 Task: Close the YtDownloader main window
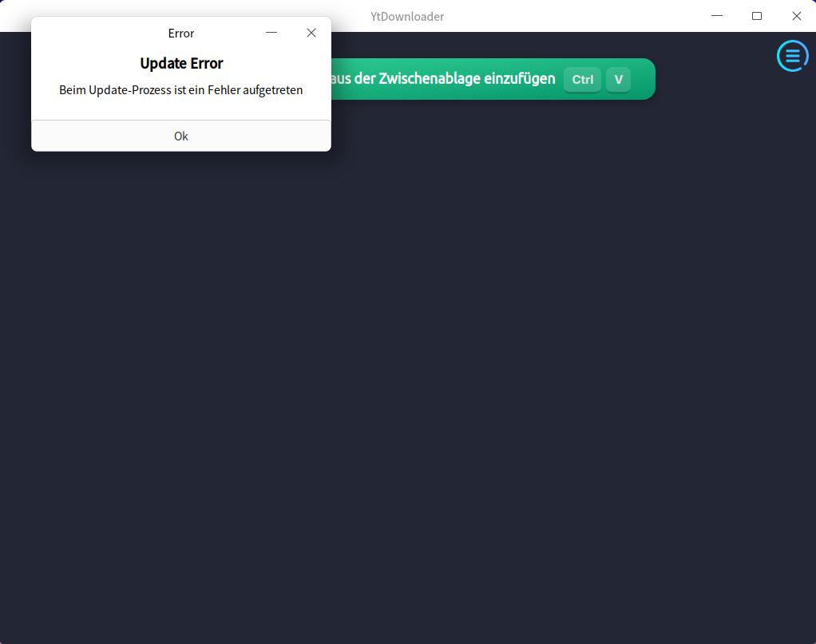point(796,16)
